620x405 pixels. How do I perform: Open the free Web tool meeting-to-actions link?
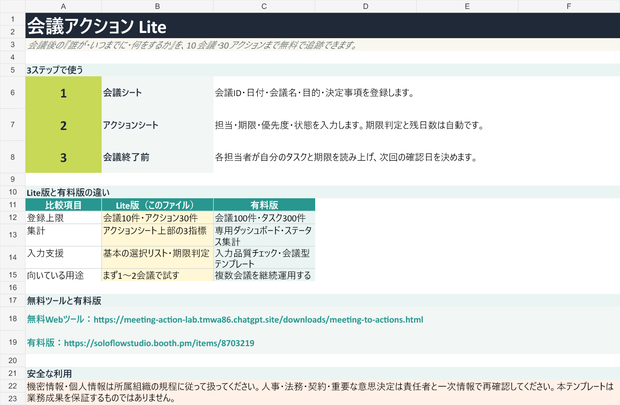coord(258,319)
